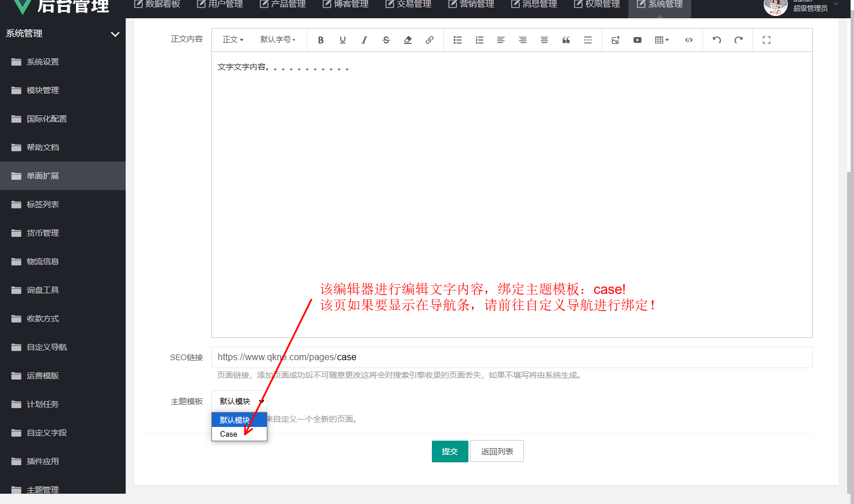
Task: Insert a bulleted list
Action: tap(458, 40)
